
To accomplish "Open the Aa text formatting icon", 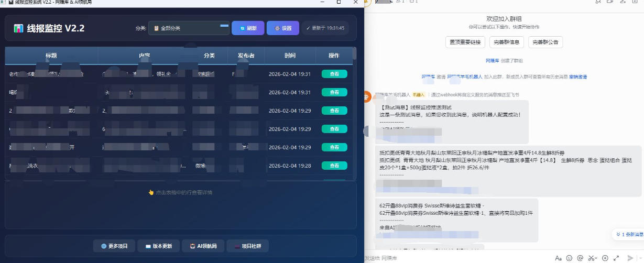I will click(558, 258).
